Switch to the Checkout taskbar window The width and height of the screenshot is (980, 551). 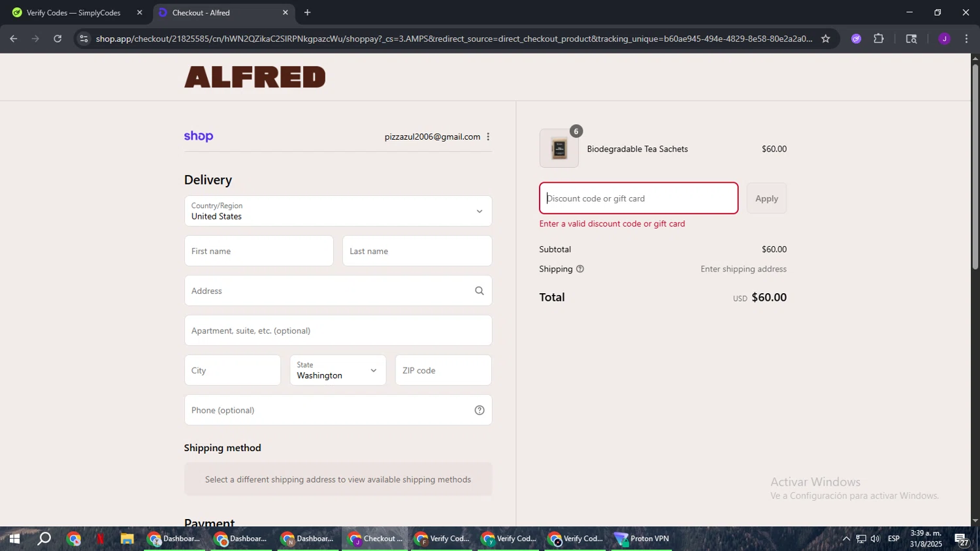[x=375, y=539]
